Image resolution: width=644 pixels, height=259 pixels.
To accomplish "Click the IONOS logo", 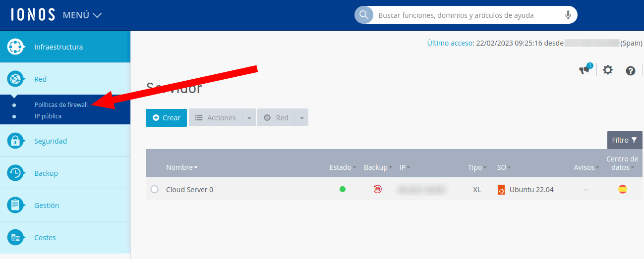I will 33,15.
